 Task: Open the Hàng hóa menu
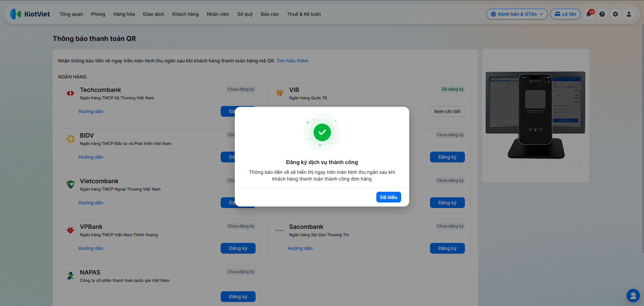(x=124, y=14)
